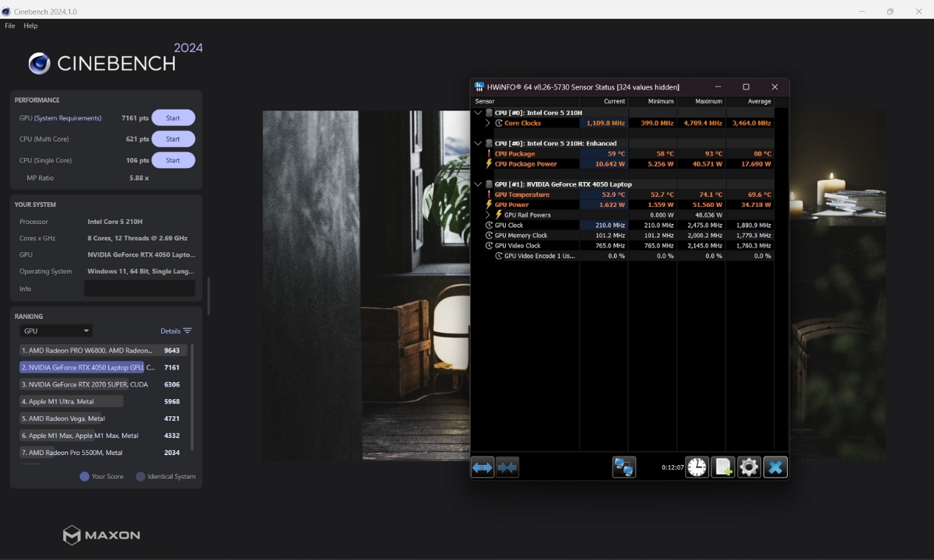Click the chip icon of the CPU Enhanced group
The height and width of the screenshot is (560, 934).
click(489, 143)
